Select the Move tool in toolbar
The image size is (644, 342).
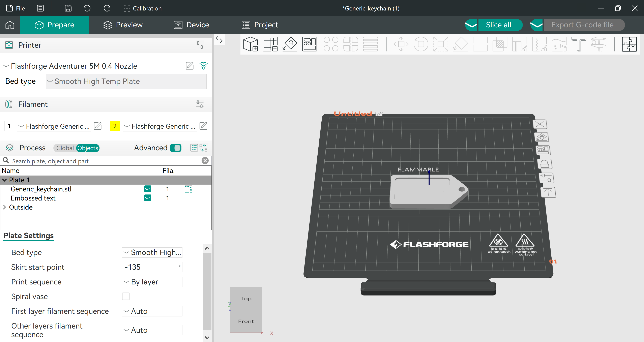click(401, 44)
